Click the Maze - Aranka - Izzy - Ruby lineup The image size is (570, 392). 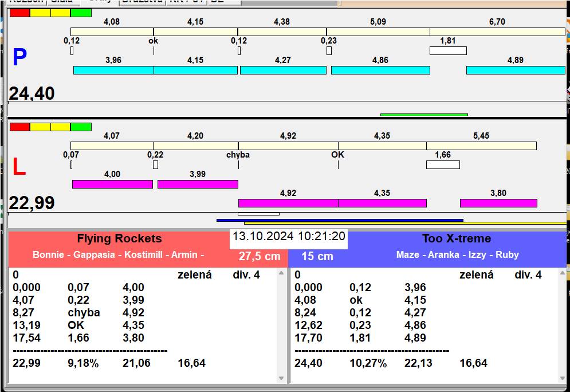458,254
